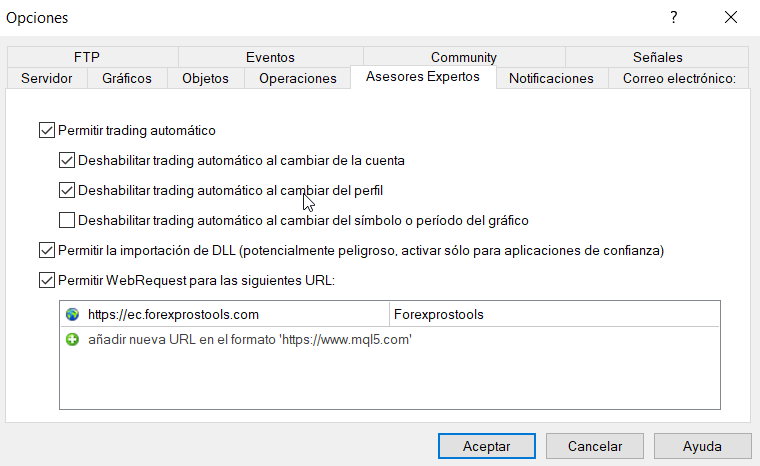
Task: Go to the Correo electrónico tab
Action: (x=679, y=78)
